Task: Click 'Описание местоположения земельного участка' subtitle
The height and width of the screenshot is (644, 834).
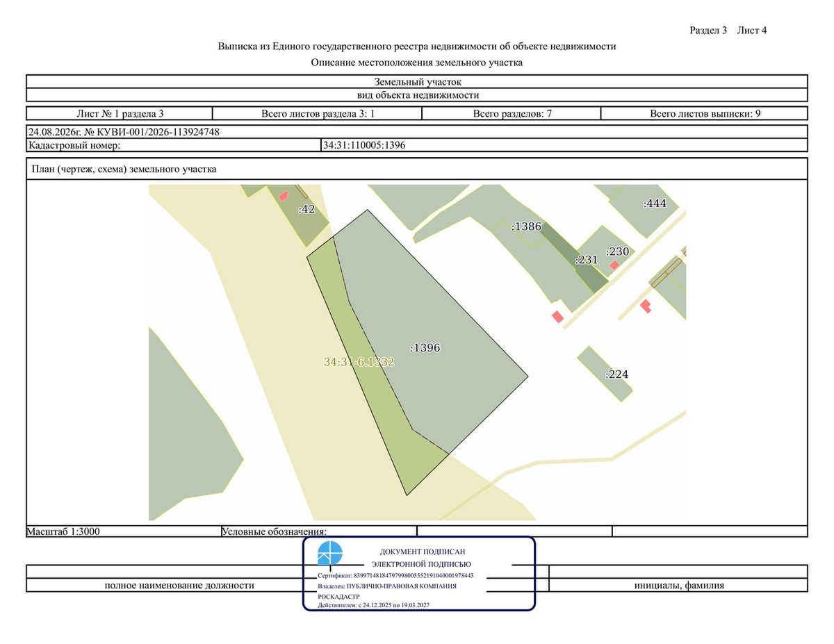Action: [417, 63]
